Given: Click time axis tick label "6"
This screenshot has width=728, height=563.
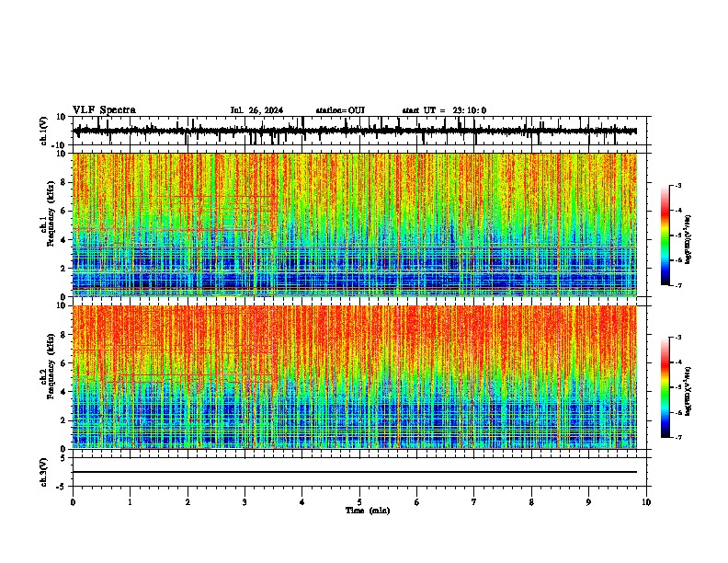Looking at the screenshot, I should [417, 502].
